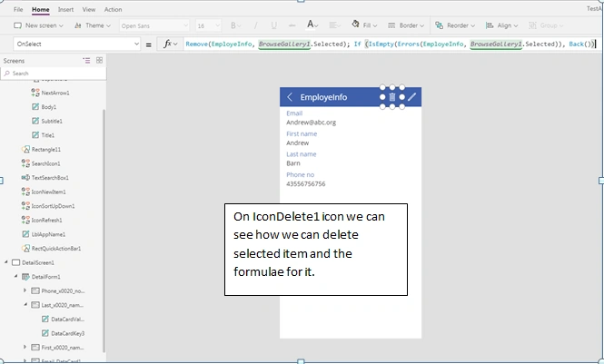Open the Fill paint bucket option
The height and width of the screenshot is (364, 604).
coord(364,25)
